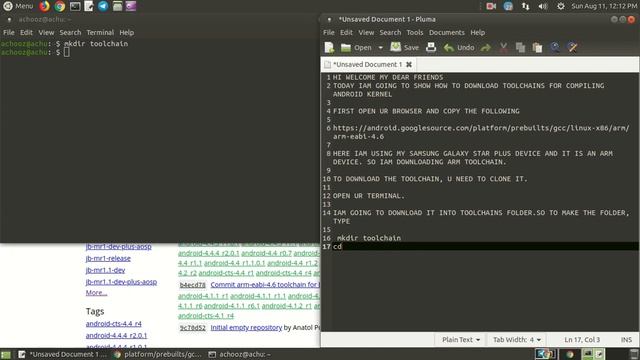Viewport: 640px width, 360px height.
Task: Click the brightness settings tray icon
Action: coord(561,6)
